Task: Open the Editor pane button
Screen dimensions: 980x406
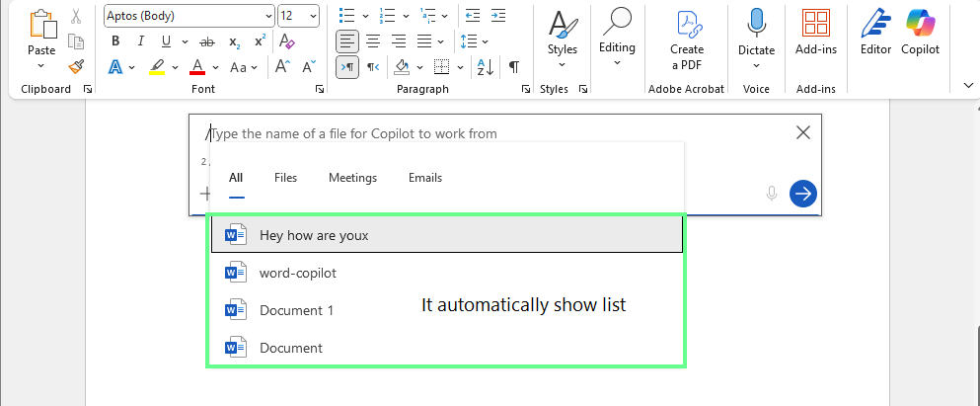Action: click(x=875, y=32)
